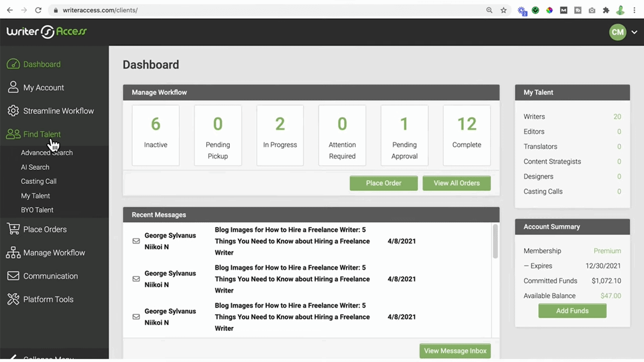Open the 1 Pending Approval card
Screen dimensions: 644x362
coord(405,135)
